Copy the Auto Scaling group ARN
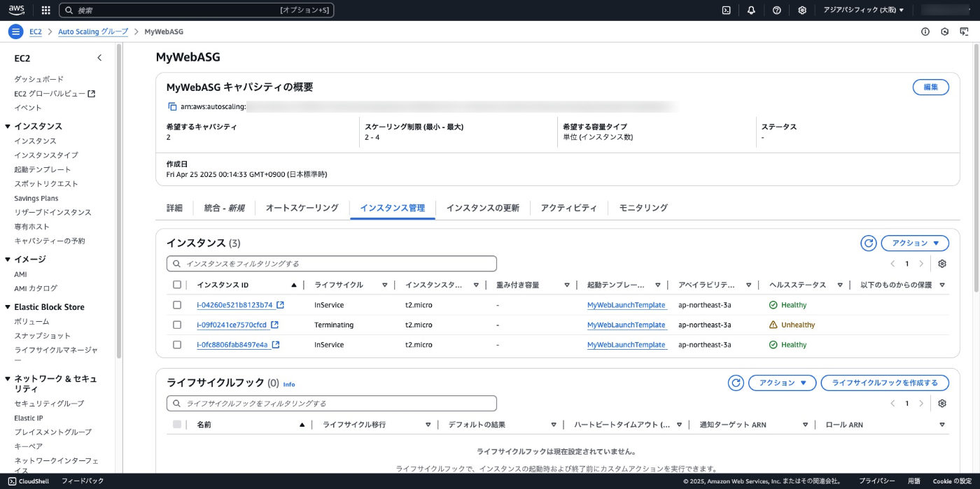This screenshot has height=489, width=980. [172, 106]
